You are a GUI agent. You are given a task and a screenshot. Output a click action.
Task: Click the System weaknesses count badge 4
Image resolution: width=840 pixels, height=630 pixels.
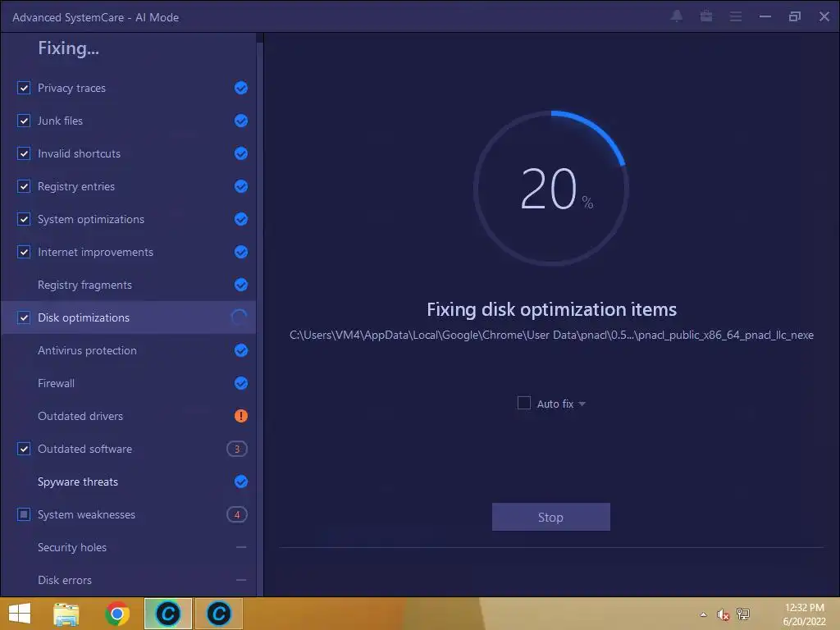tap(237, 514)
